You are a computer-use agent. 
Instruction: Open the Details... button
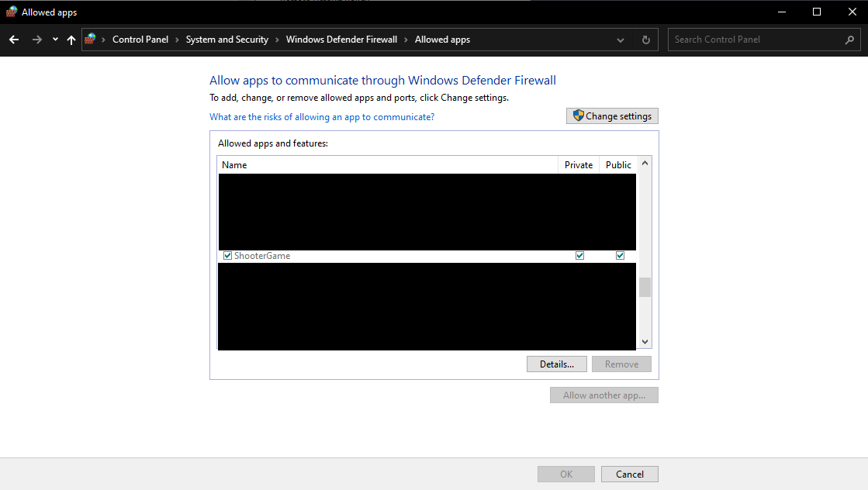tap(557, 364)
